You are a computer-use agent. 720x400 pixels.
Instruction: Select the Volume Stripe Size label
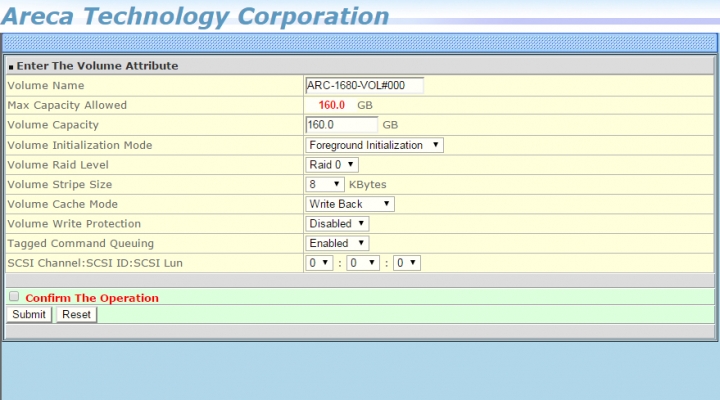(60, 185)
